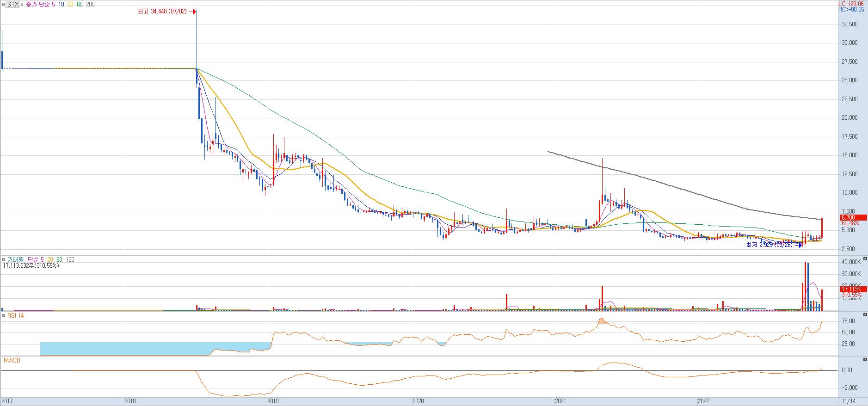The height and width of the screenshot is (406, 868).
Task: Click the 75.00 RSI axis label
Action: point(848,321)
